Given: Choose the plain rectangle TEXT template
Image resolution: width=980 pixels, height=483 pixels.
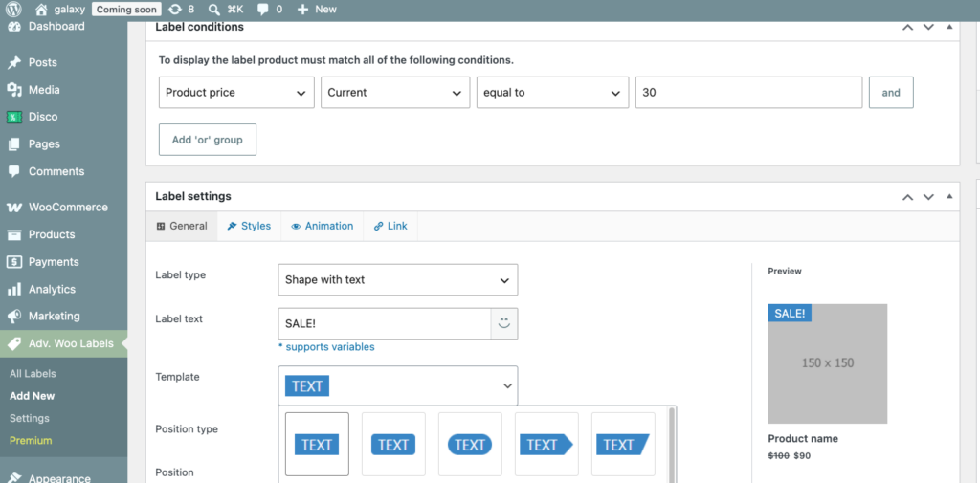Looking at the screenshot, I should [317, 444].
